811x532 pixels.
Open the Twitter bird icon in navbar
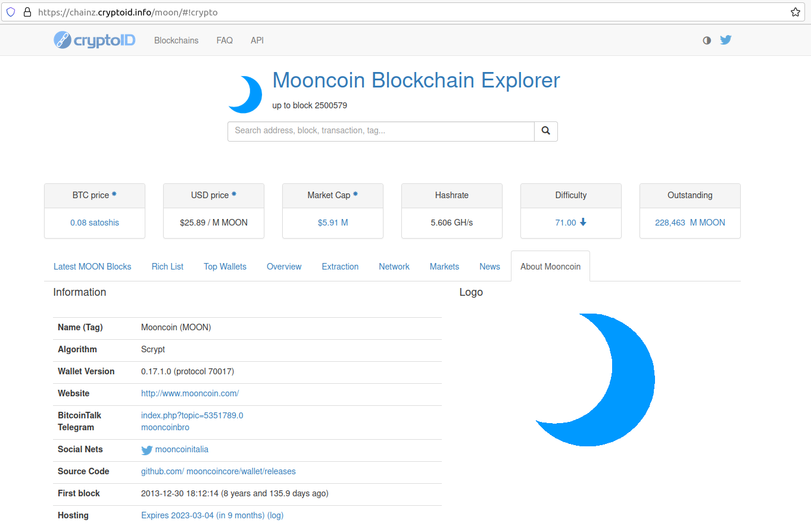tap(725, 40)
